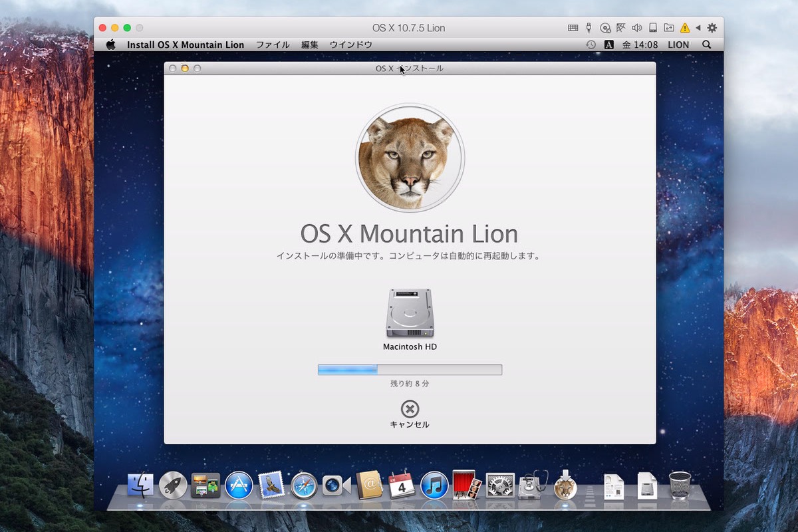Click the clock showing 金 14:08
Viewport: 798px width, 532px height.
point(640,45)
